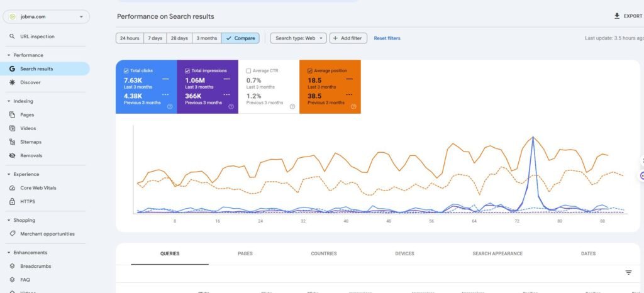Enable the Average CTR checkbox
Screen dimensions: 644x293
[248, 70]
